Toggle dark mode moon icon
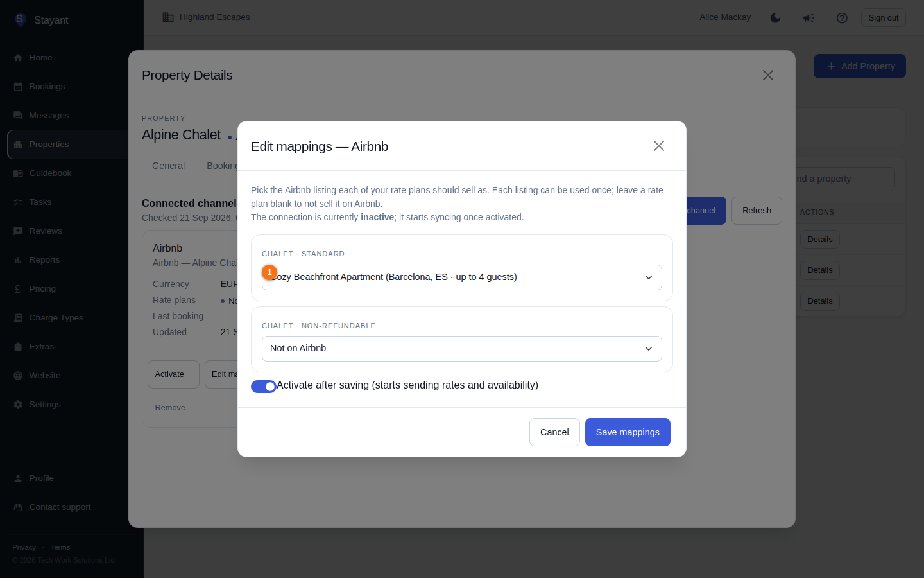 click(775, 18)
